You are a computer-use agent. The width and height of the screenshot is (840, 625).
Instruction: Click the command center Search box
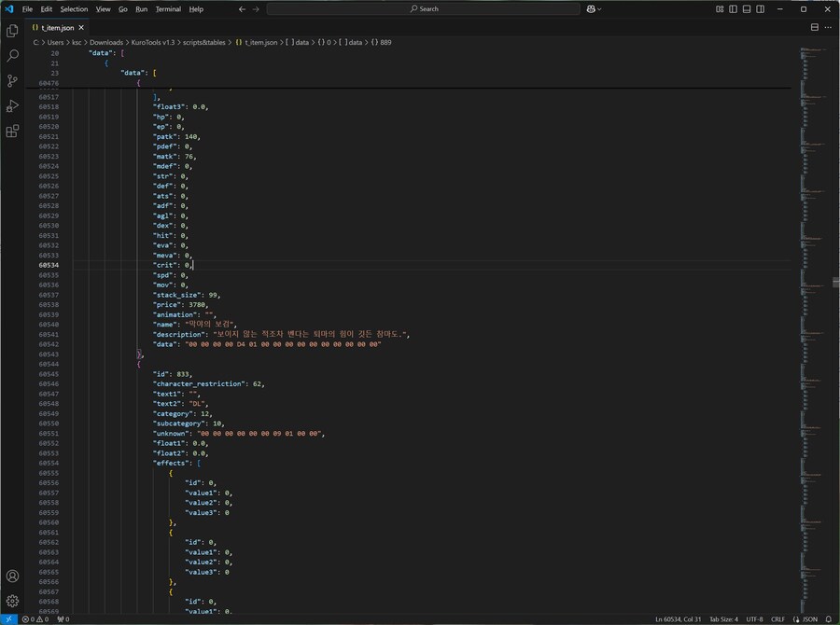click(423, 8)
